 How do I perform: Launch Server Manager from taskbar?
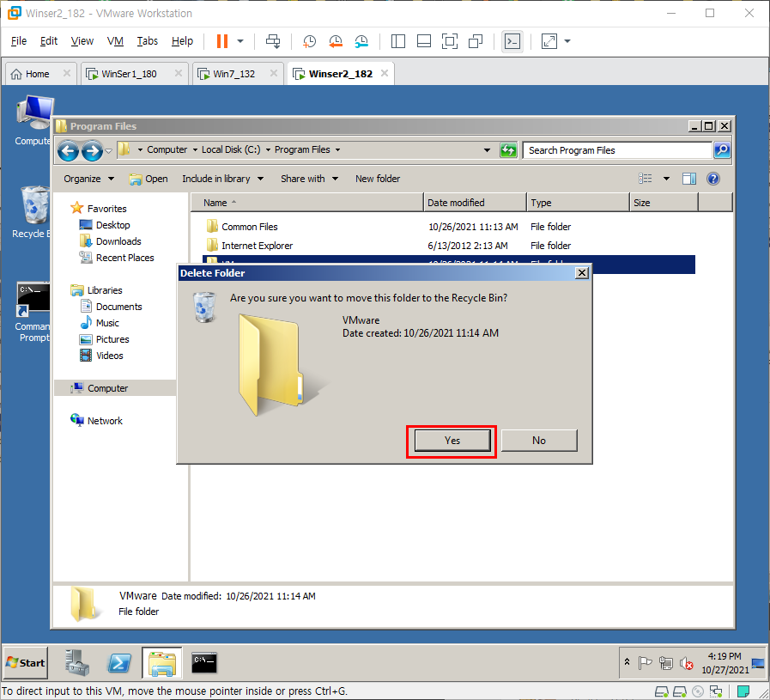(x=77, y=663)
